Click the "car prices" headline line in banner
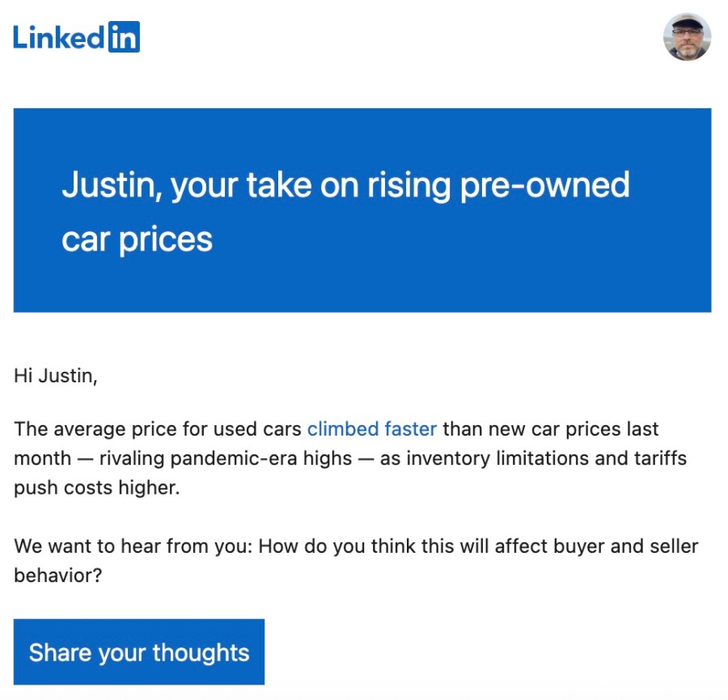The width and height of the screenshot is (728, 700). tap(137, 238)
